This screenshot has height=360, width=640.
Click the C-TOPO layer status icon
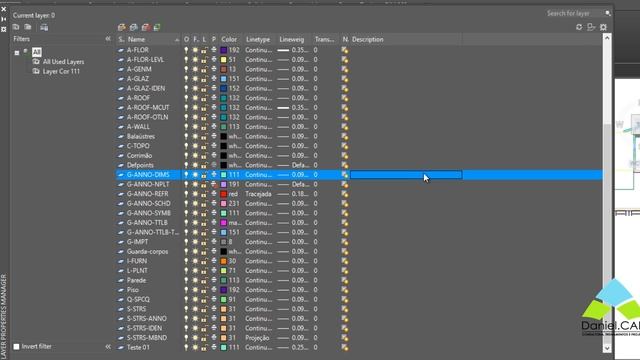(x=121, y=146)
